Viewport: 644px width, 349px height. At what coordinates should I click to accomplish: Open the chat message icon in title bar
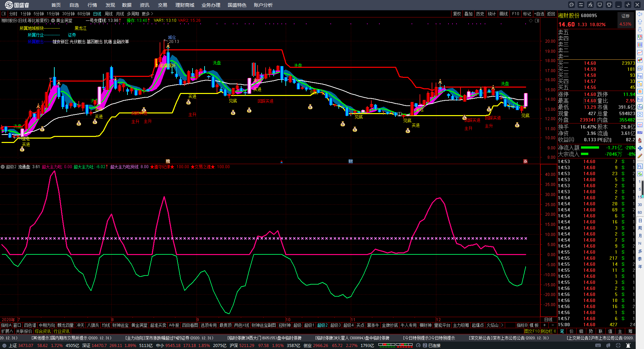point(572,5)
